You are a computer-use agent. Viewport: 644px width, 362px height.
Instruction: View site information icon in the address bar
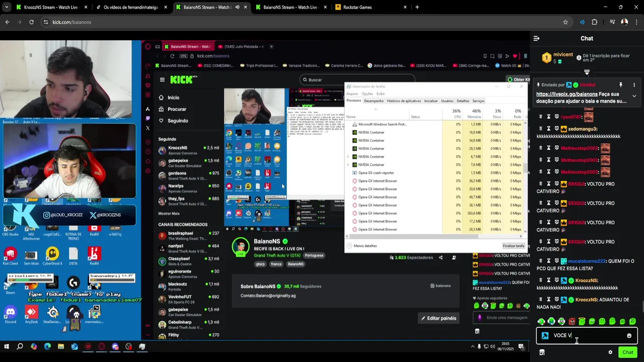[x=46, y=22]
